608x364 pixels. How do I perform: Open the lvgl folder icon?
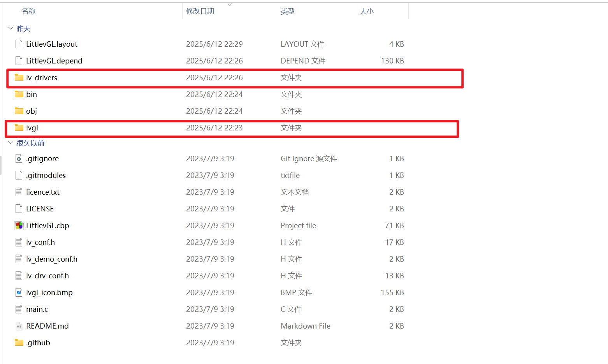19,128
